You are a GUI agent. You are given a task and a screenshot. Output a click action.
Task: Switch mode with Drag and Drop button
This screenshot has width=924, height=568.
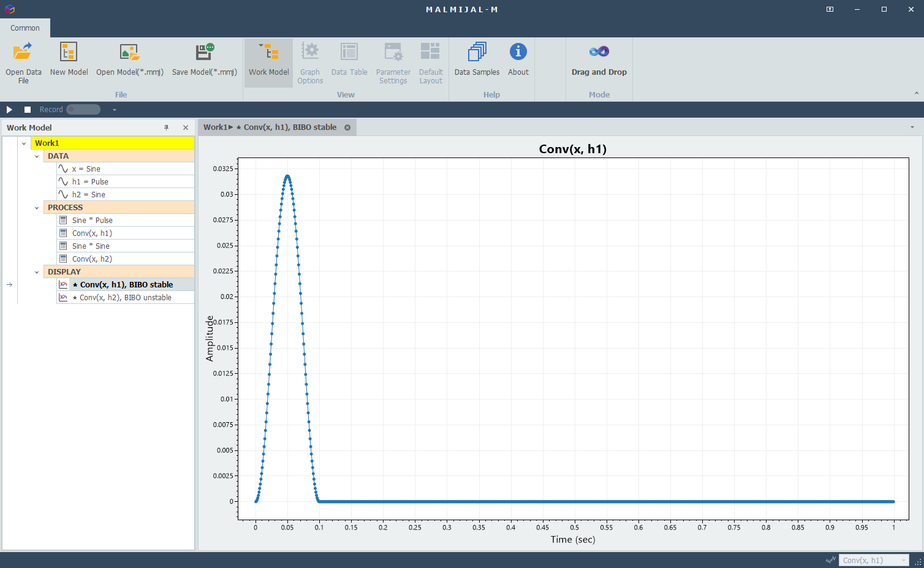pos(599,60)
